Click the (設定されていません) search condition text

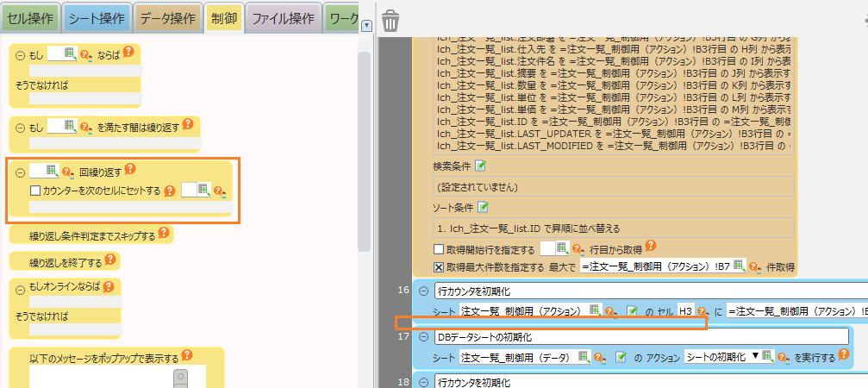pyautogui.click(x=478, y=186)
